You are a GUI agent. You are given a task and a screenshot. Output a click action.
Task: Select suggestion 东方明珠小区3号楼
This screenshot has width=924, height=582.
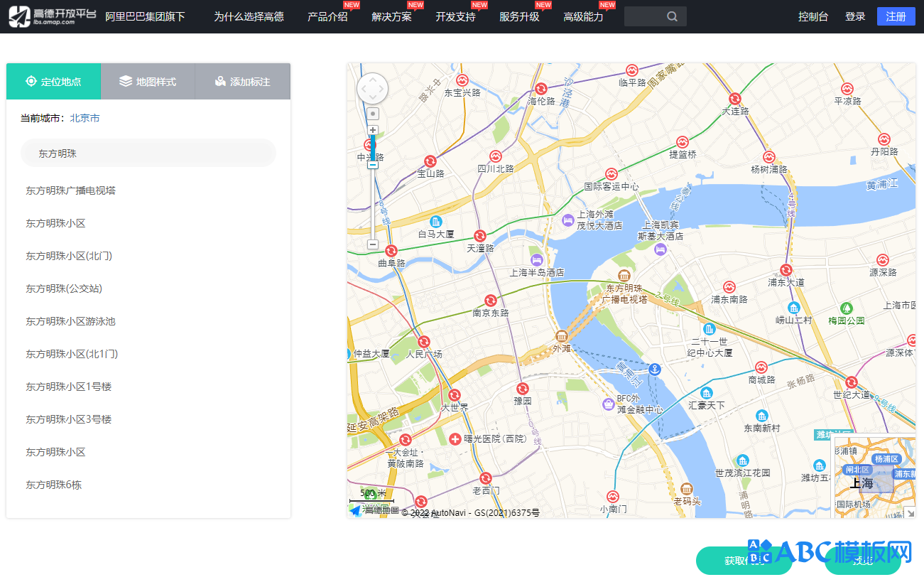pyautogui.click(x=69, y=419)
